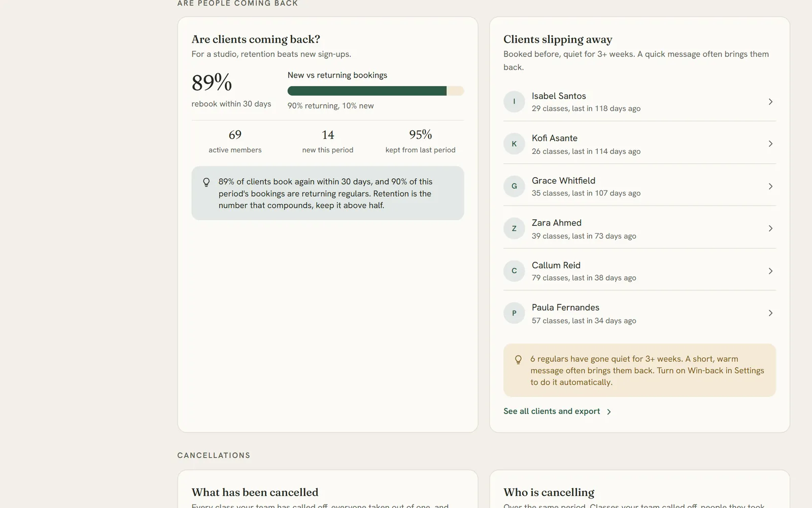Click Kofi Asante's K avatar
The width and height of the screenshot is (812, 508).
tap(514, 144)
